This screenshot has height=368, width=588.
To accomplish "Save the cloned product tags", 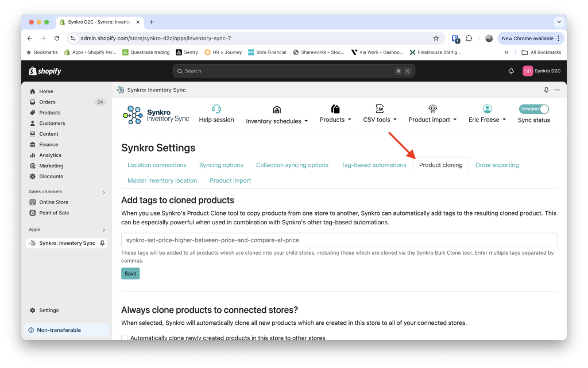I will pyautogui.click(x=130, y=274).
